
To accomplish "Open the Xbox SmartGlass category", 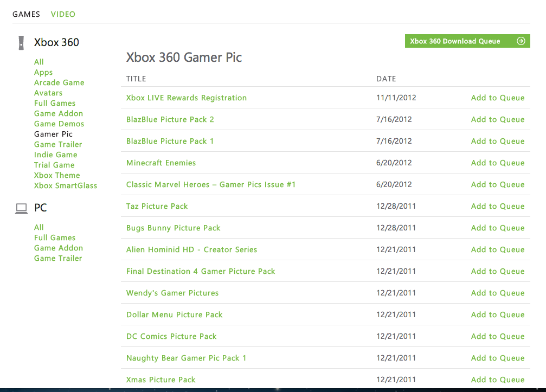I will click(66, 185).
